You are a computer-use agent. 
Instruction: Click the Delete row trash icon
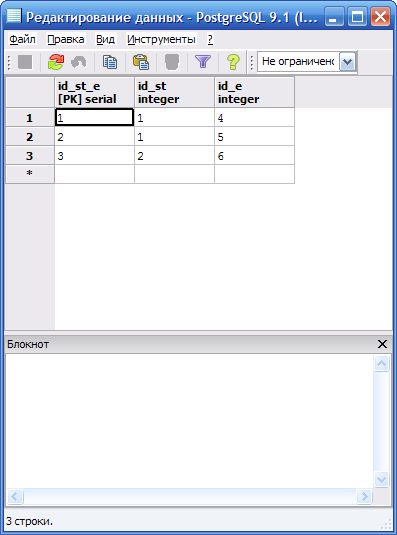pos(172,62)
